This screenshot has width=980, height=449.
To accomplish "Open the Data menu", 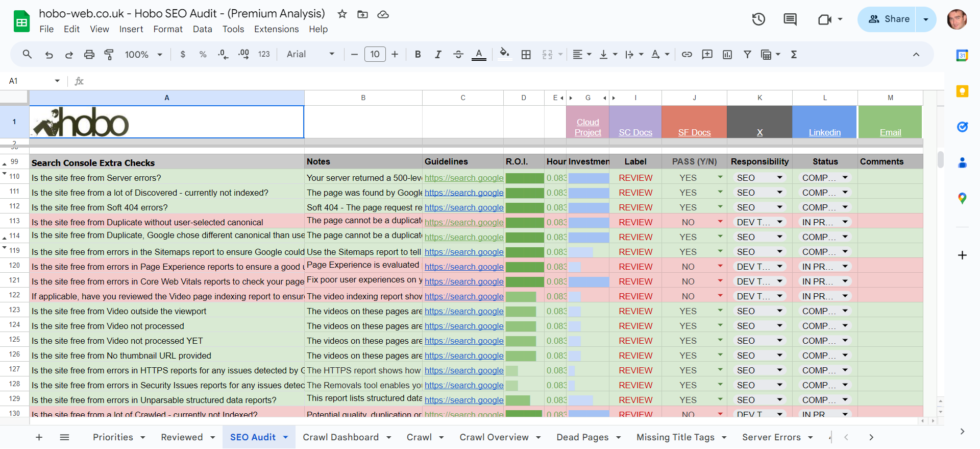I will click(202, 29).
